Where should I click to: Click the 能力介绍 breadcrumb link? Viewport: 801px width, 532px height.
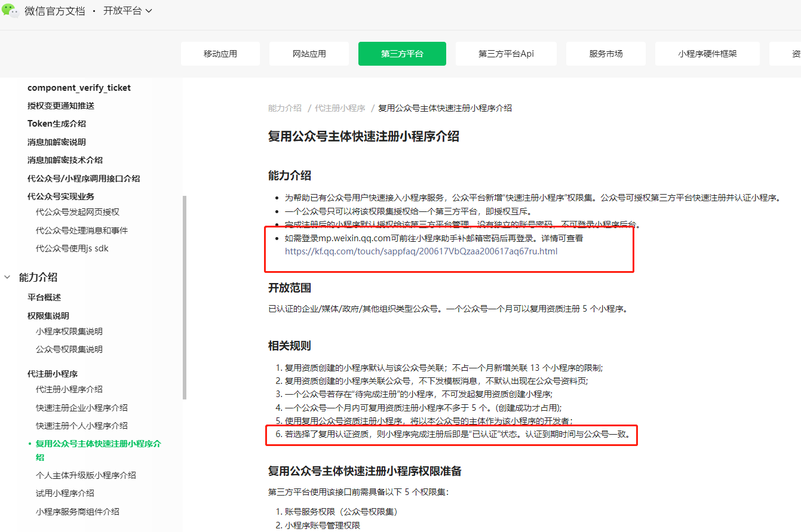click(285, 108)
